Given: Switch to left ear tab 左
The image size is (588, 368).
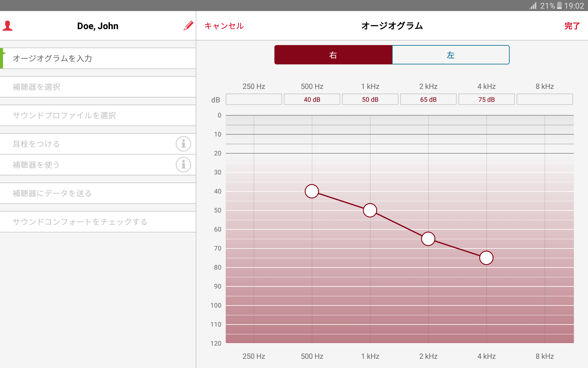Looking at the screenshot, I should pyautogui.click(x=451, y=55).
